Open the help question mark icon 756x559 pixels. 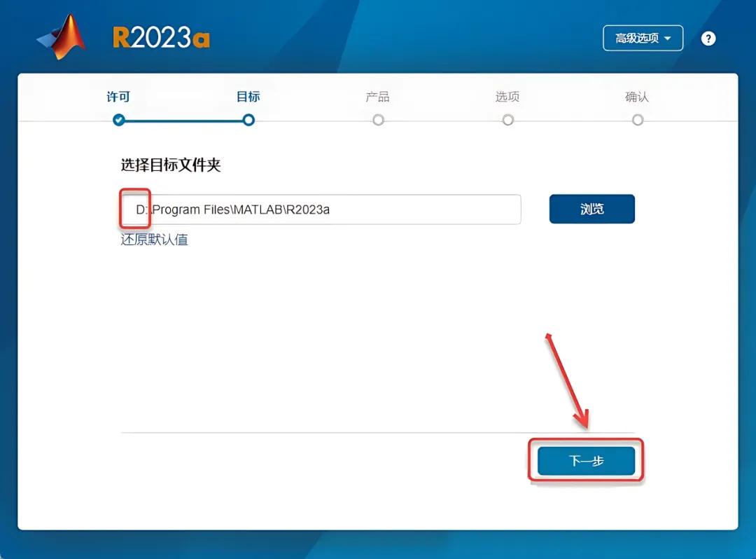coord(708,39)
